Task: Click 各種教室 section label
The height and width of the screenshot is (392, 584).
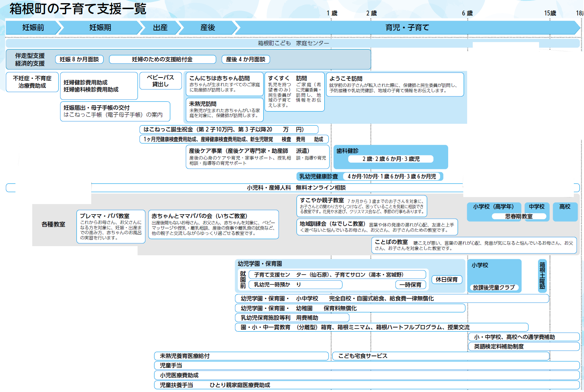Action: [x=53, y=224]
